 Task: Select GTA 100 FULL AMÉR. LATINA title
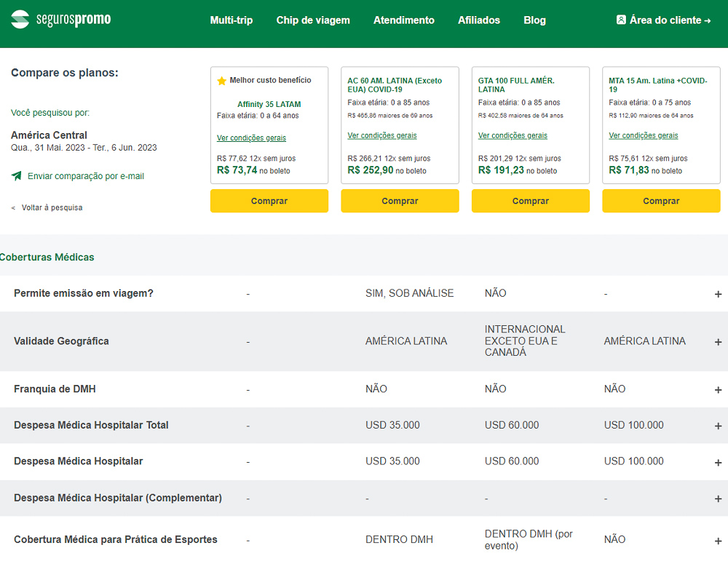coord(516,85)
